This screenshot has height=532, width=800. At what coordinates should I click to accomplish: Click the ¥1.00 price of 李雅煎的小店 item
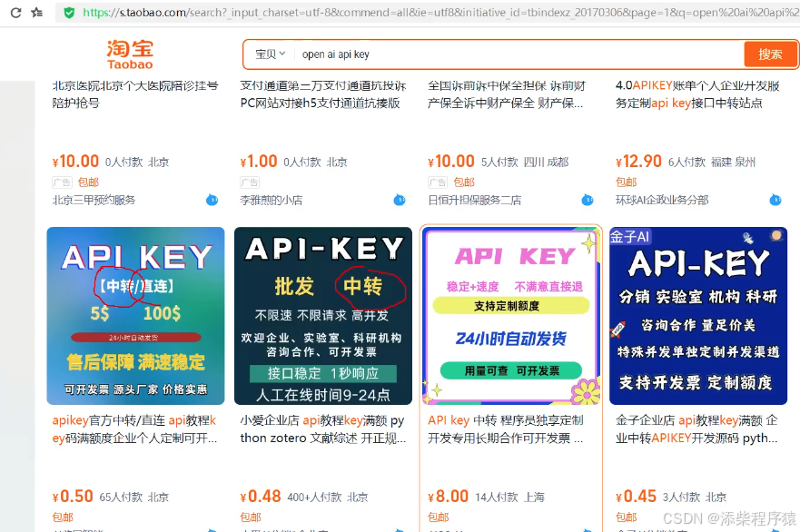(259, 162)
